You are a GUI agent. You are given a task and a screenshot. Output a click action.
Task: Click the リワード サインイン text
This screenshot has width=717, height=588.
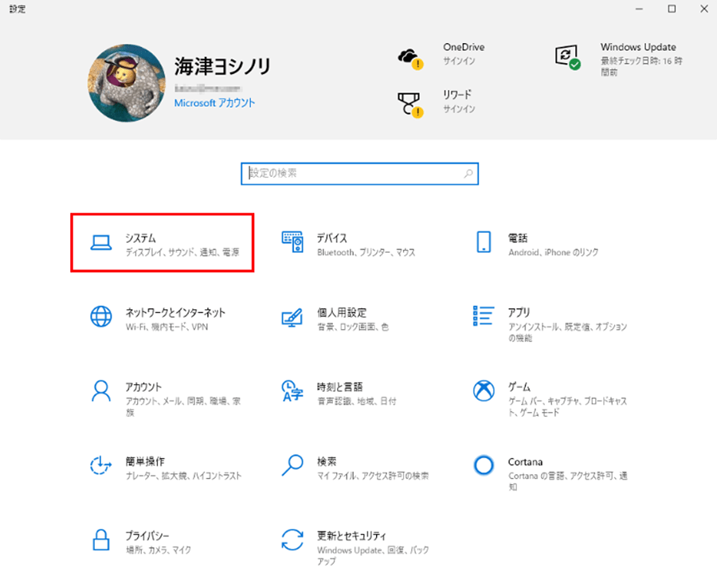coord(459,109)
